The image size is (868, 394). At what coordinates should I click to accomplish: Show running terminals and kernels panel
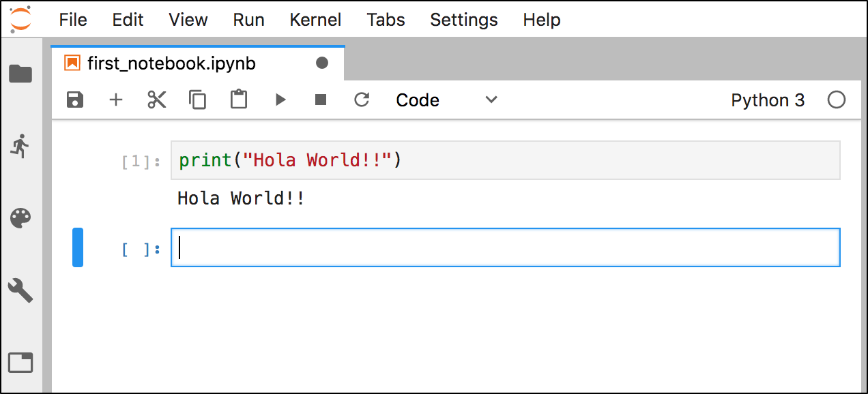20,145
